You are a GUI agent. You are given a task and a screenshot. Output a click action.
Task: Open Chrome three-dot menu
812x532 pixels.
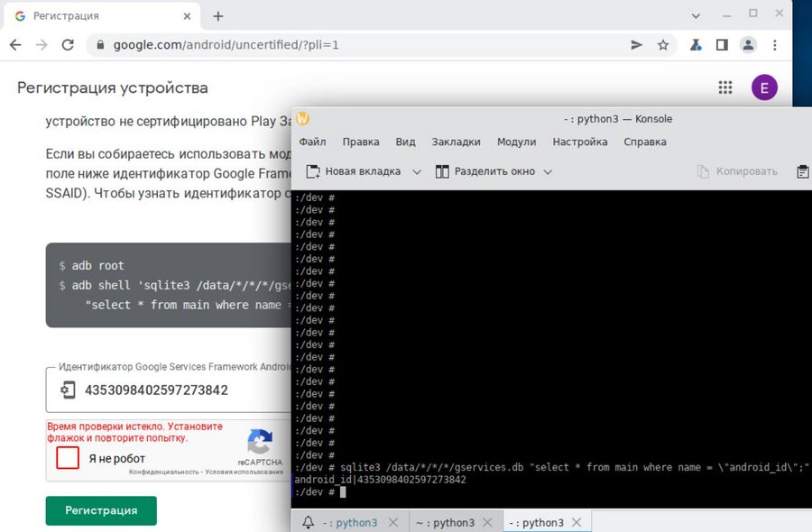click(x=775, y=45)
